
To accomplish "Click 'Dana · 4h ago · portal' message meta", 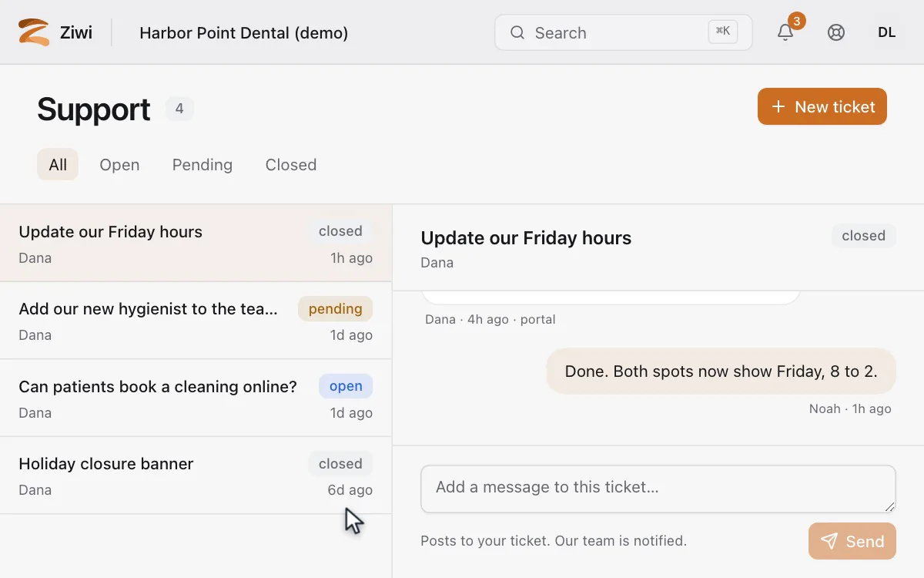I will pyautogui.click(x=490, y=319).
